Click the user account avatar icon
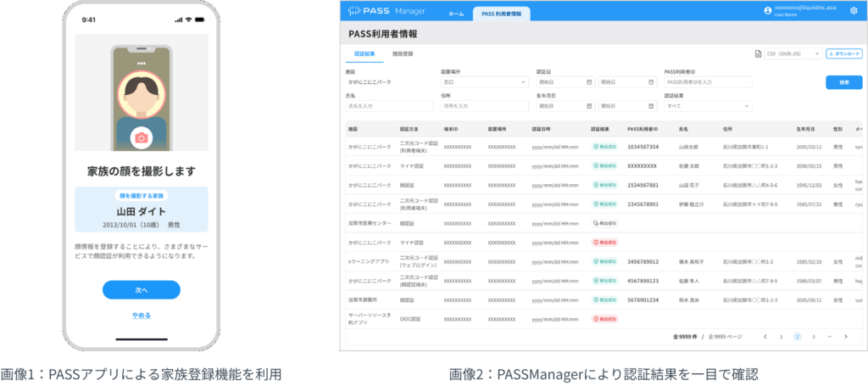868x386 pixels. (767, 10)
